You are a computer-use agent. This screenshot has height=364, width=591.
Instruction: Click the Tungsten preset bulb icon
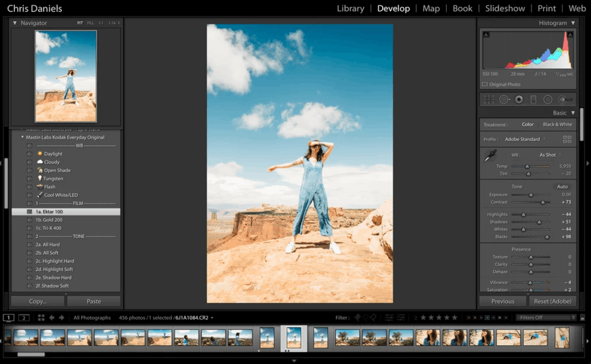40,178
